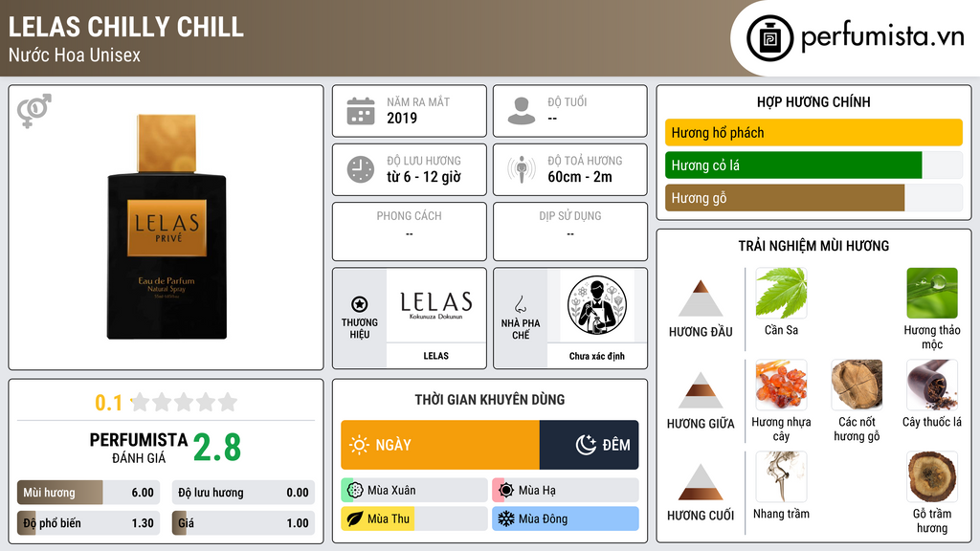980x551 pixels.
Task: Click the perfumista.vn bottle logo icon
Action: point(769,38)
